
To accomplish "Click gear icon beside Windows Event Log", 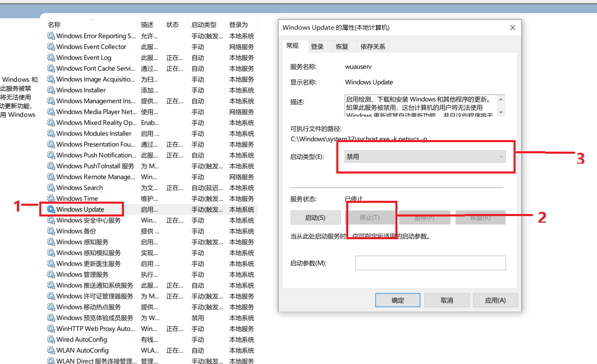I will click(51, 57).
